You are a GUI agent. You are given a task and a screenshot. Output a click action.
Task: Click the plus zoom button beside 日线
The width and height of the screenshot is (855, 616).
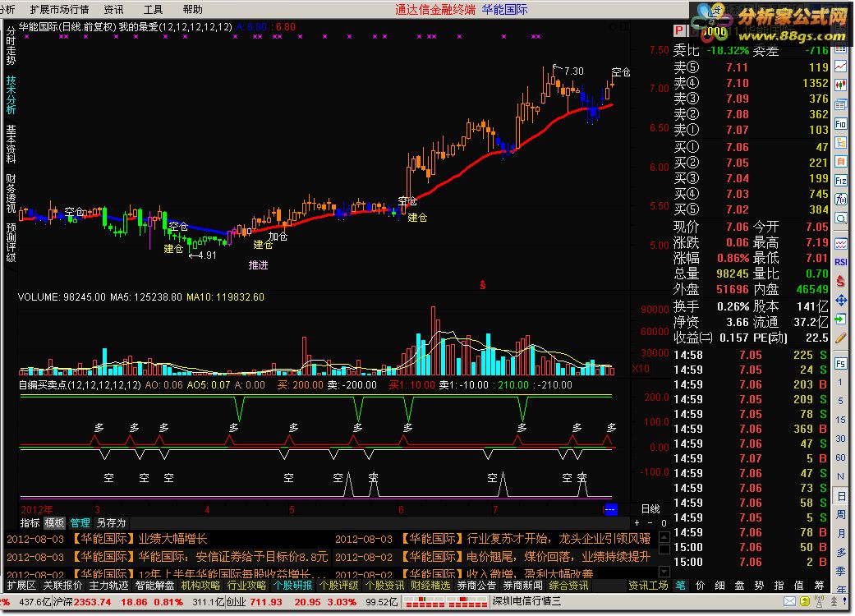point(637,523)
